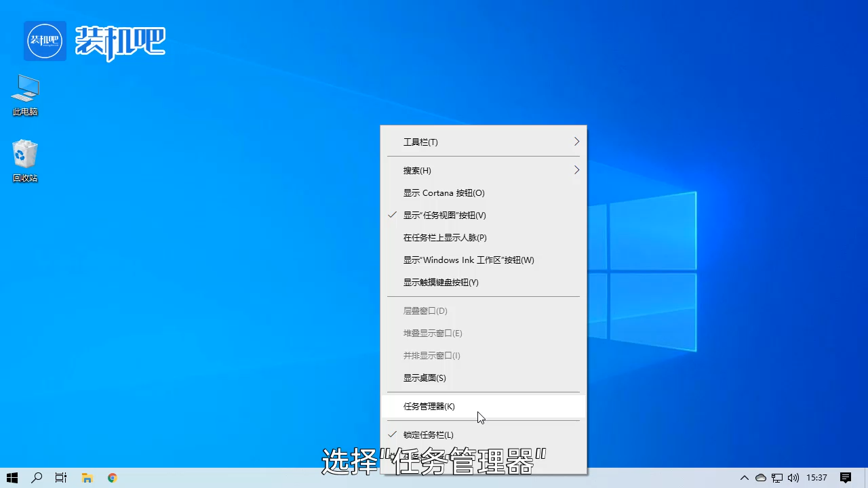This screenshot has height=488, width=868.
Task: Toggle 显示"任务视图"按钮 off
Action: [x=444, y=215]
